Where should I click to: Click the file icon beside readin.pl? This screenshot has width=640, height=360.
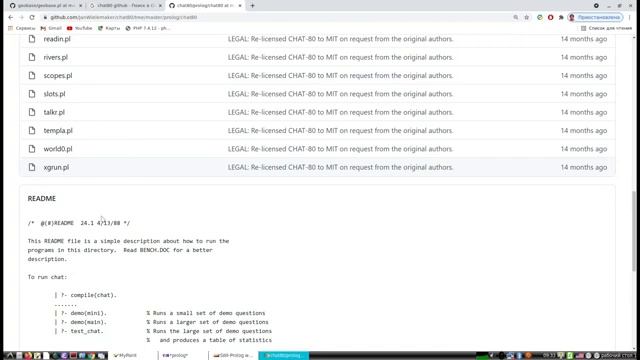tap(32, 39)
